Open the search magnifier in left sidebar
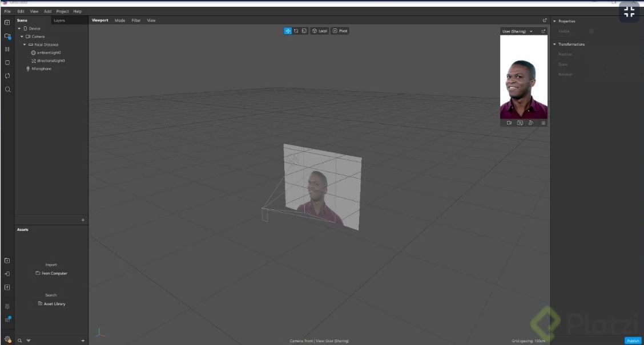 [7, 90]
